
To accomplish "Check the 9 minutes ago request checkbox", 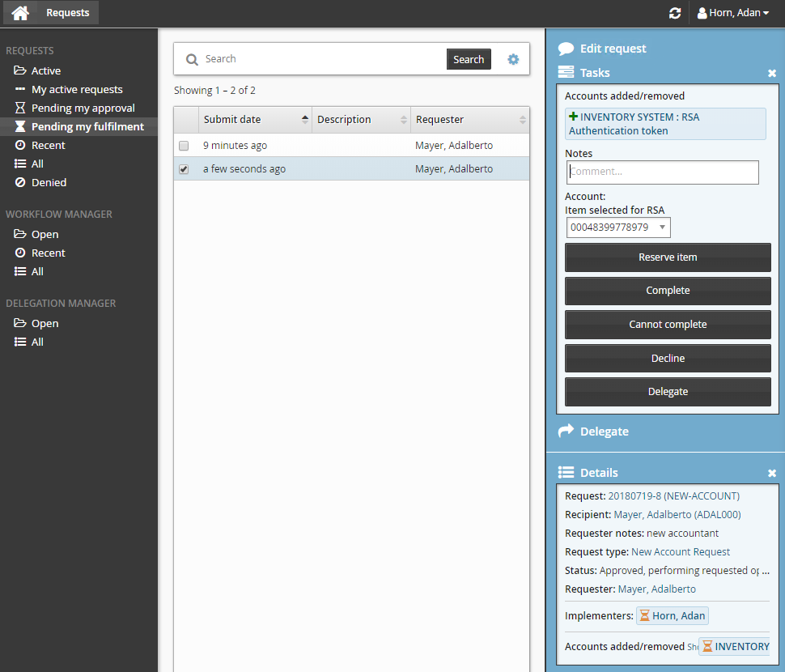I will tap(184, 146).
